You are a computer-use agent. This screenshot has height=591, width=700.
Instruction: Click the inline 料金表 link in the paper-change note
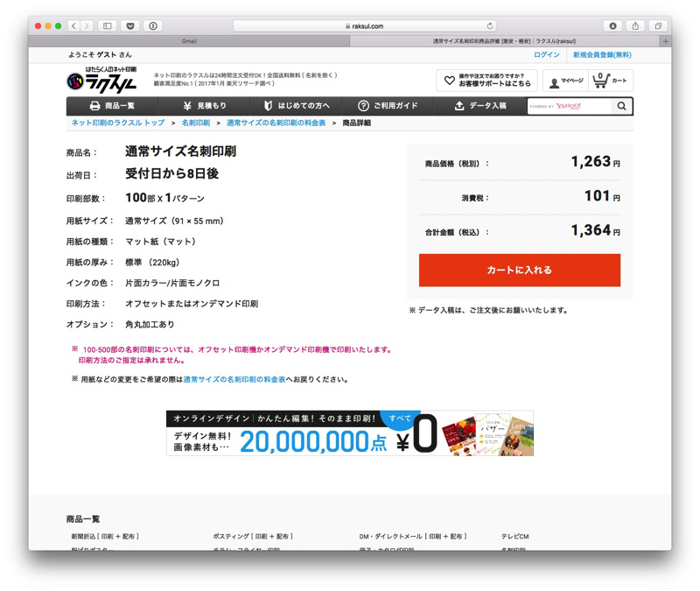pyautogui.click(x=234, y=379)
